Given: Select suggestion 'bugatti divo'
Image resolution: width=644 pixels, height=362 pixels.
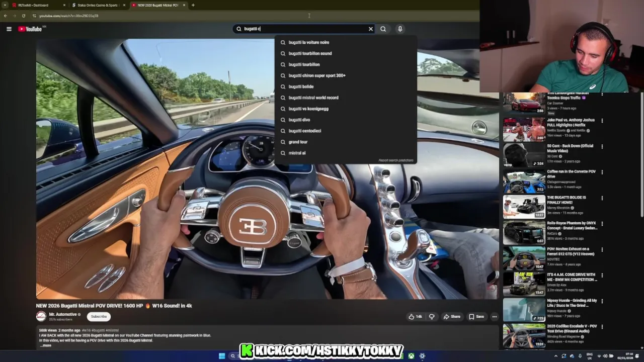Looking at the screenshot, I should pos(346,120).
